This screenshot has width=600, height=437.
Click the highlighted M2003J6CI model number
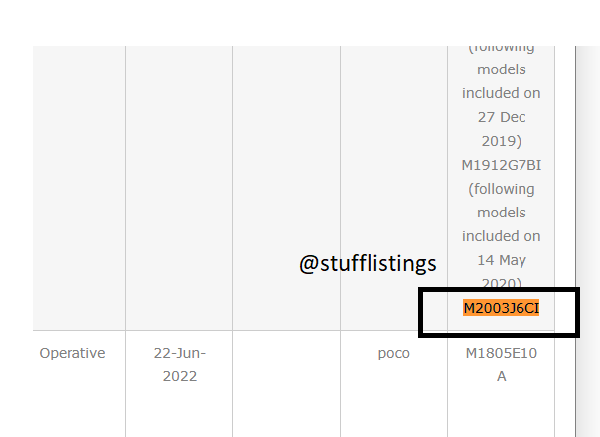tap(501, 308)
